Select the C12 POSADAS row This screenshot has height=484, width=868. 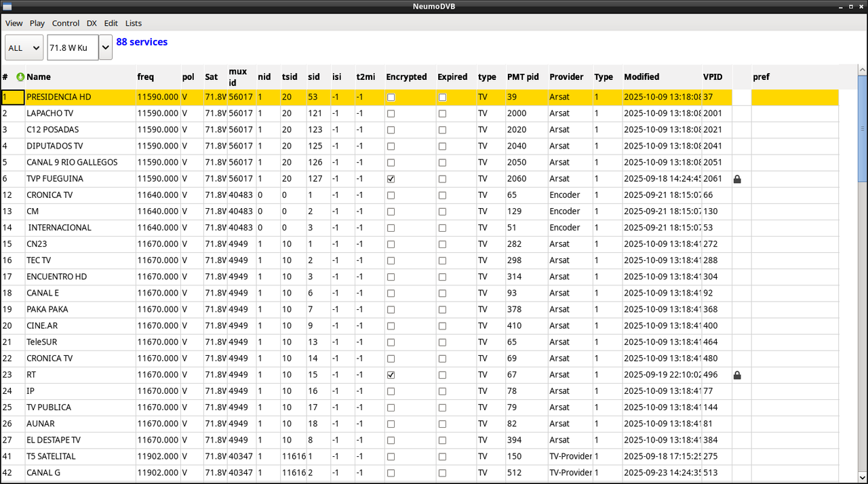pos(420,130)
